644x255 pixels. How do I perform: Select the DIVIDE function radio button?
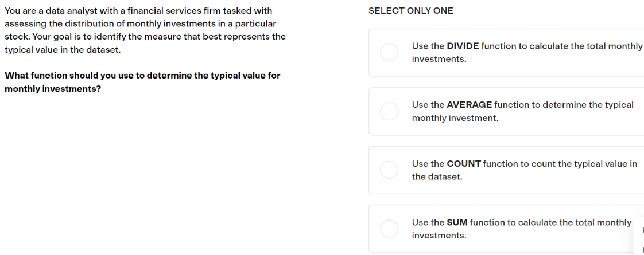pyautogui.click(x=389, y=53)
